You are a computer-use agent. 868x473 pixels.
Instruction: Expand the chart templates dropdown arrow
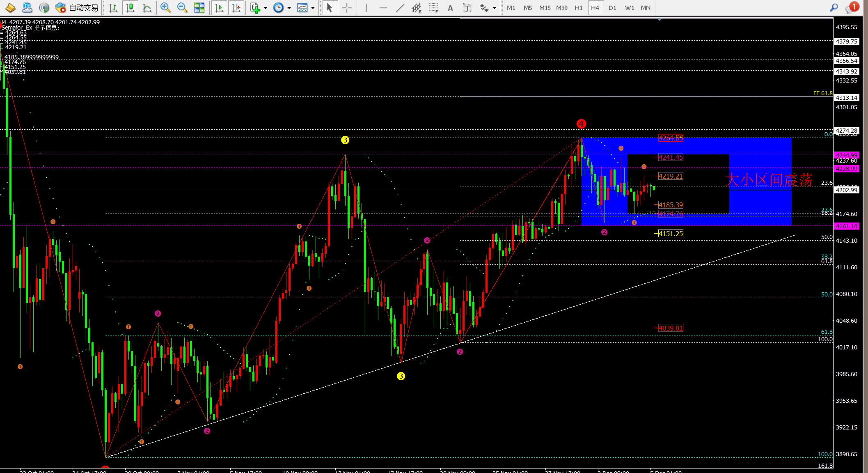(313, 8)
